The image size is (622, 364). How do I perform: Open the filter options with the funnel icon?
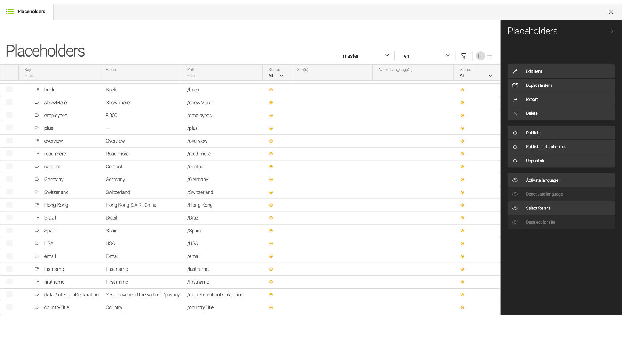(x=464, y=56)
